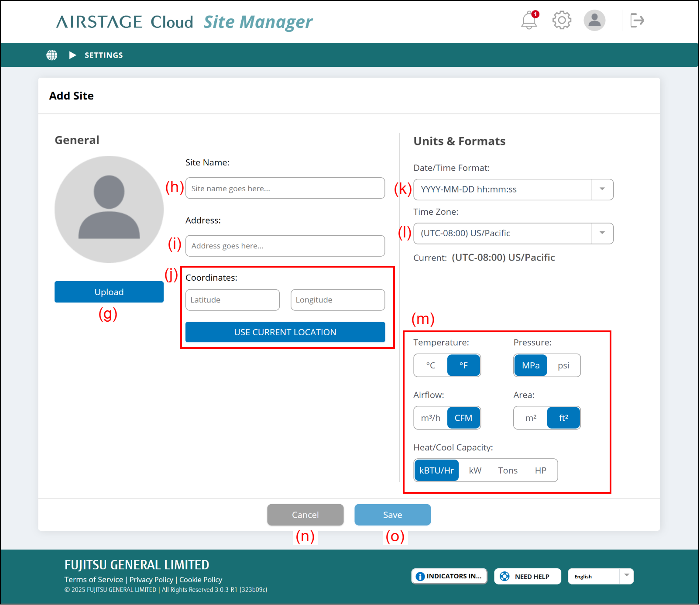Open the settings gear icon
700x605 pixels.
(x=562, y=20)
